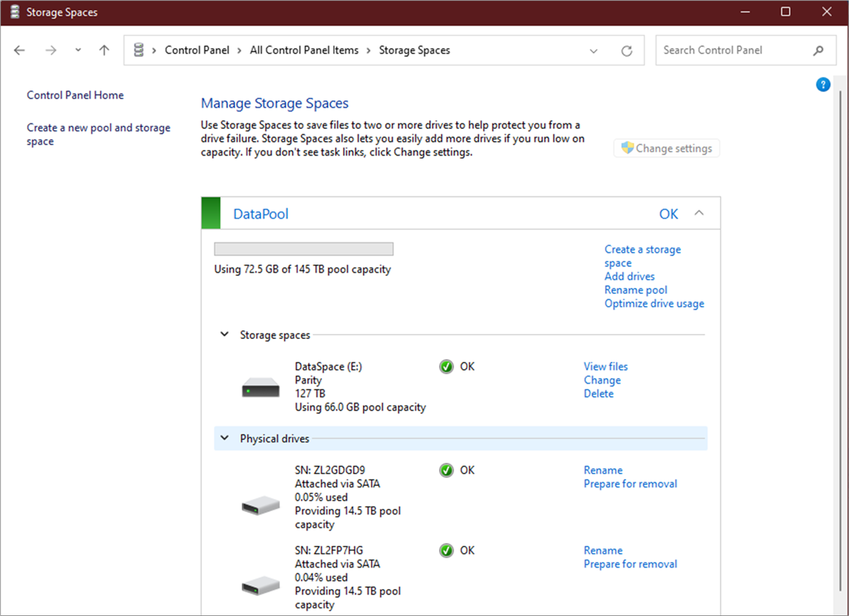Image resolution: width=849 pixels, height=616 pixels.
Task: Click the ZL2GDGD9 physical drive icon
Action: tap(261, 505)
